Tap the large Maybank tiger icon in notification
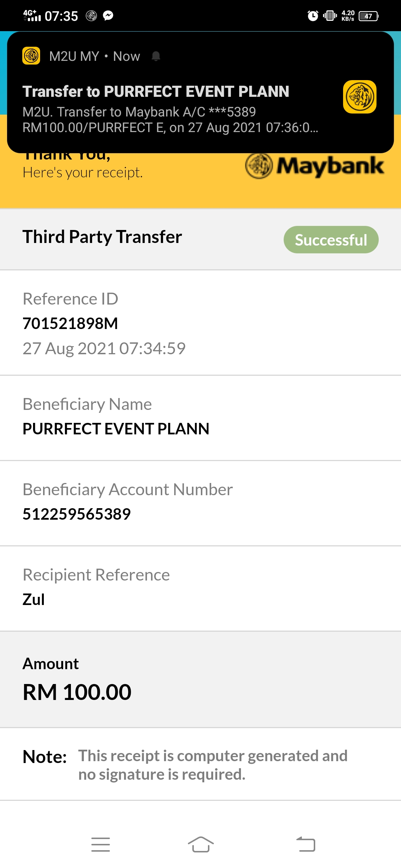Viewport: 401px width, 868px height. point(359,97)
